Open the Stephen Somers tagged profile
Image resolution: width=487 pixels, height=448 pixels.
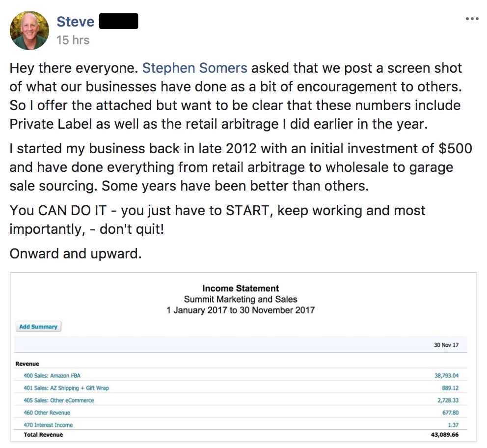(x=195, y=68)
